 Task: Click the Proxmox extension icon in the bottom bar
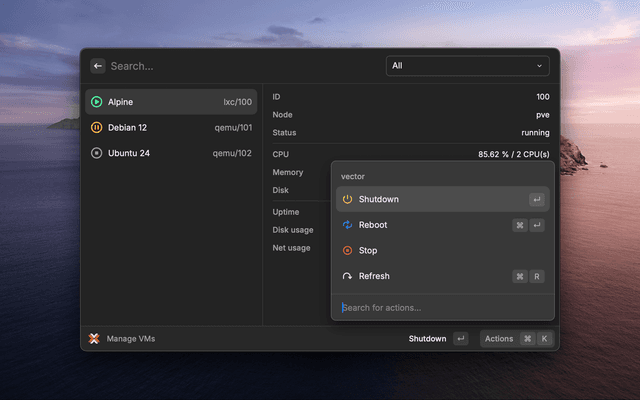[94, 339]
